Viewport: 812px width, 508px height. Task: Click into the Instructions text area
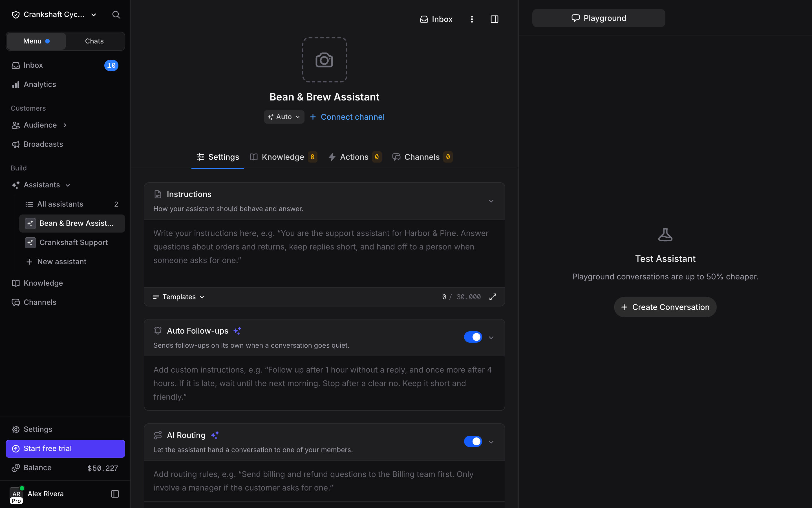(x=325, y=253)
